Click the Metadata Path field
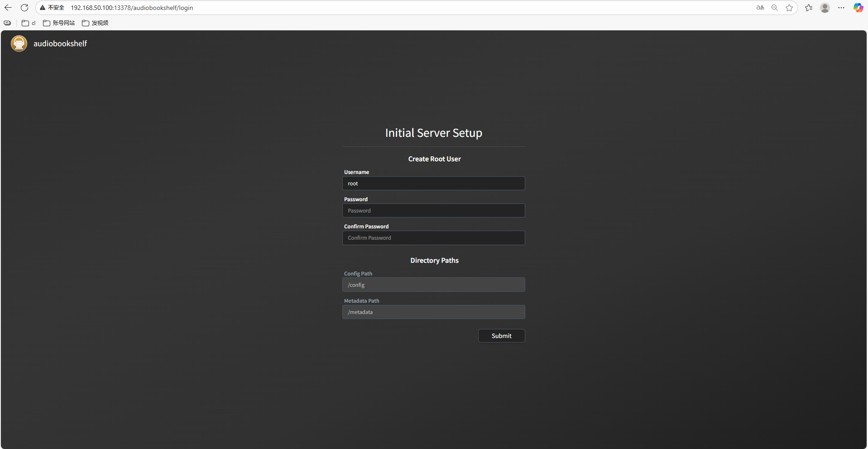The image size is (868, 449). point(433,312)
